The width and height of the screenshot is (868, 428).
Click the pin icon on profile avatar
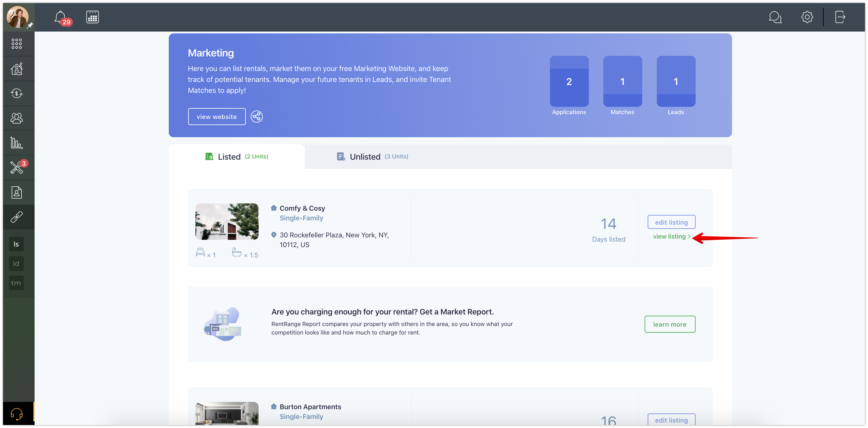[30, 25]
